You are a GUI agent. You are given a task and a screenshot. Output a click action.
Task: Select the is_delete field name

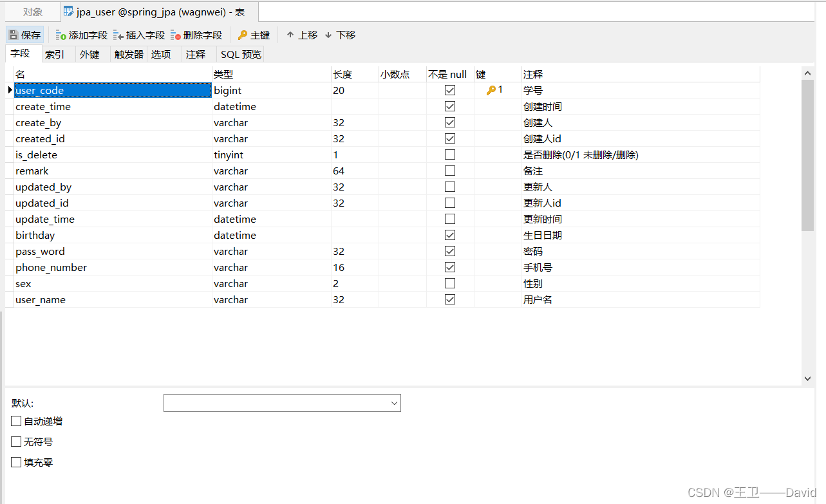tap(113, 154)
